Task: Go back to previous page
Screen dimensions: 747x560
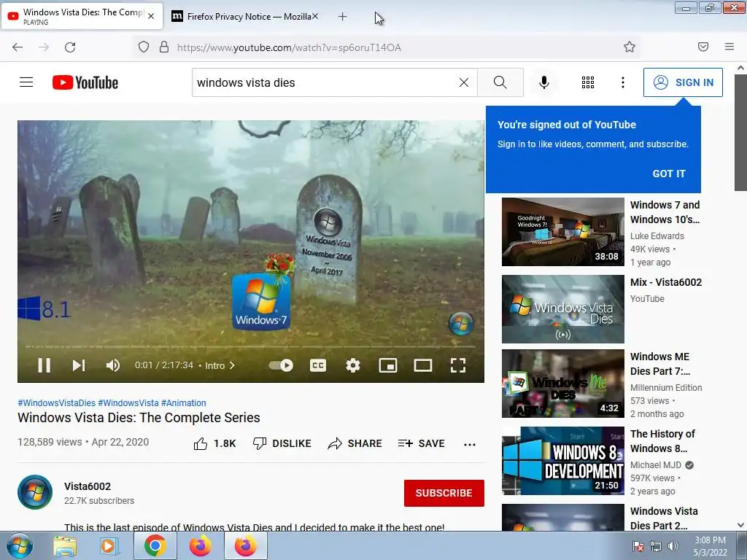Action: (18, 47)
